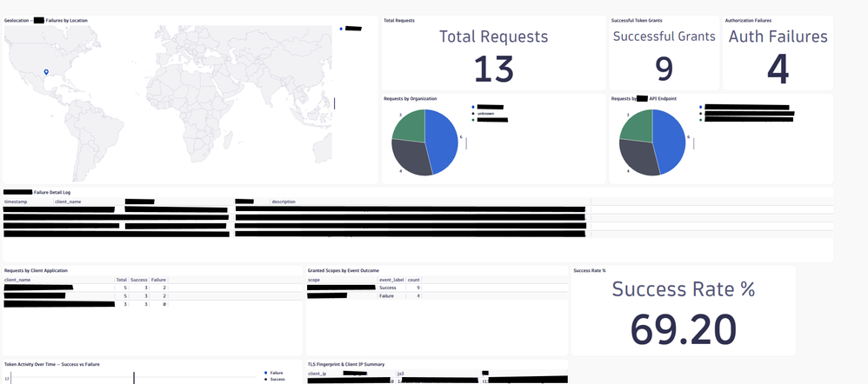Image resolution: width=868 pixels, height=384 pixels.
Task: Sort Granted Scopes table by event_label column
Action: coord(391,280)
